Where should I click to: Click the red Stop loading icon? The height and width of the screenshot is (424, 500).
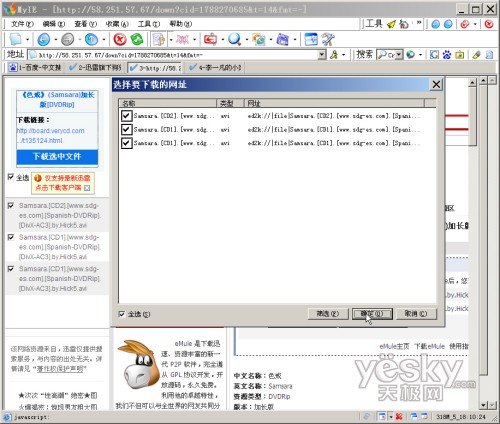[x=120, y=40]
